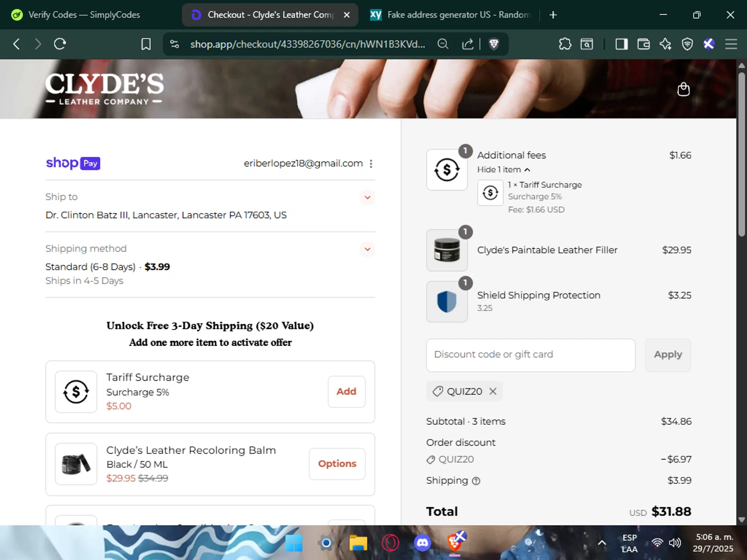Image resolution: width=747 pixels, height=560 pixels.
Task: Open Leo AI sparkle icon
Action: [665, 44]
